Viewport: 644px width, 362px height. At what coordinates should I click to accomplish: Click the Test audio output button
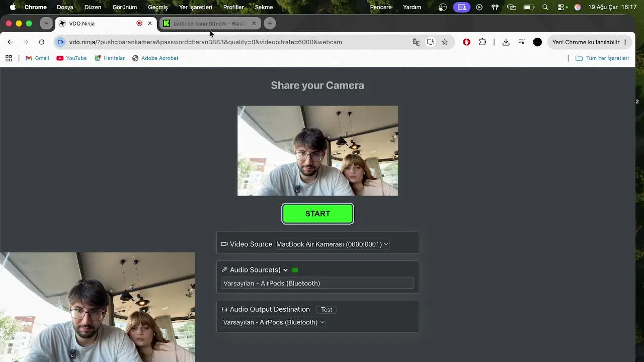(x=327, y=310)
